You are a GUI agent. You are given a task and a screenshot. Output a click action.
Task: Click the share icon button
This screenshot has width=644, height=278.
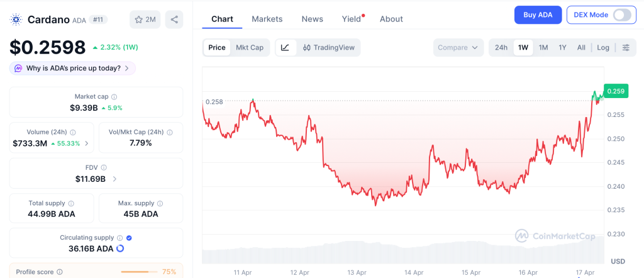click(174, 19)
